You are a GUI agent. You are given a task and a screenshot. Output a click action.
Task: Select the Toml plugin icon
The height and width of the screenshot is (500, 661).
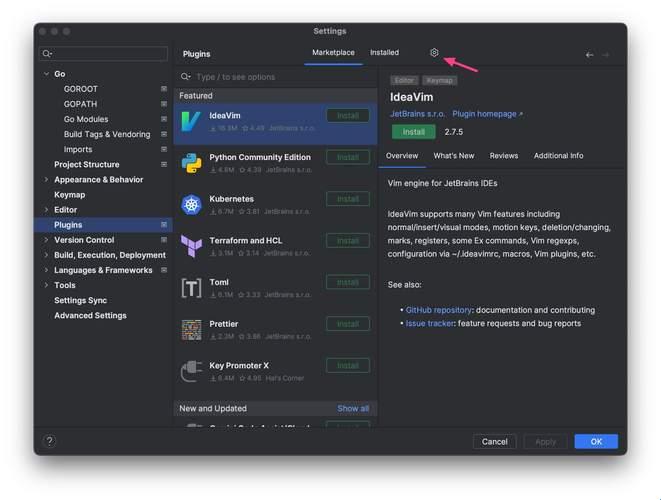191,288
